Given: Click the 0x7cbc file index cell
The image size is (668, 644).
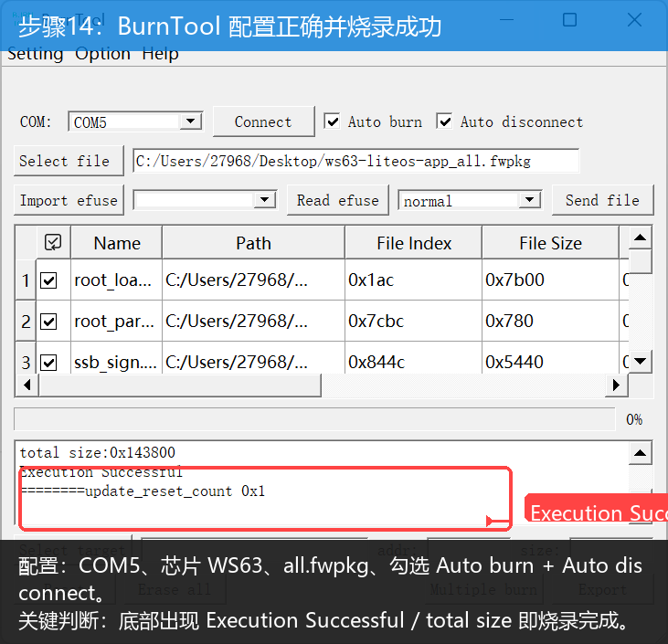Looking at the screenshot, I should tap(413, 322).
